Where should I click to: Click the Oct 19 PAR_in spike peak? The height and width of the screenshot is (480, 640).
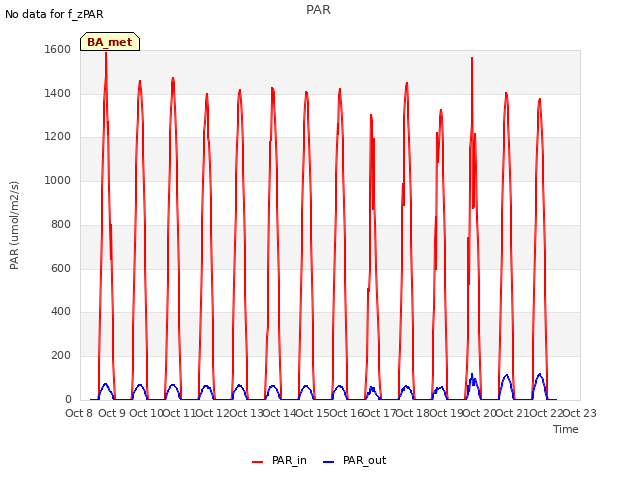472,58
